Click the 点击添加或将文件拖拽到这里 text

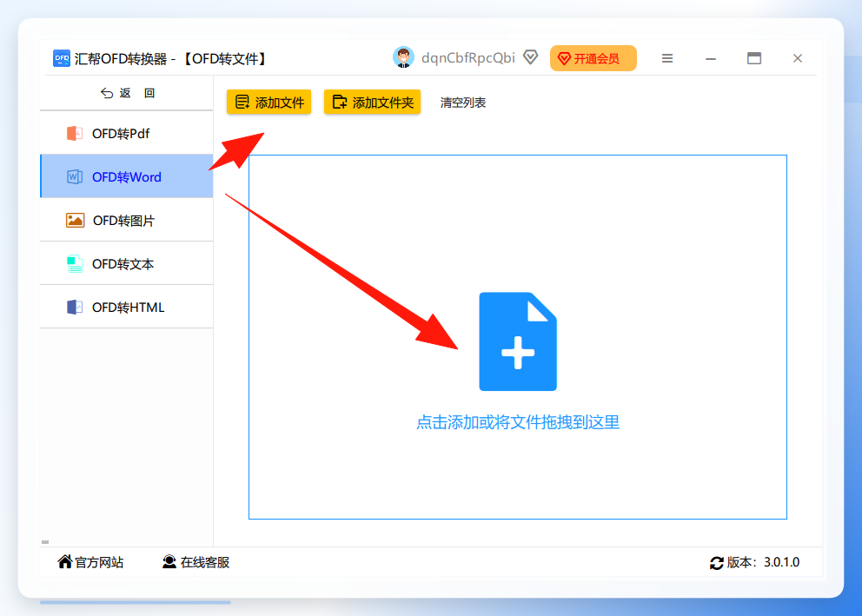[518, 422]
